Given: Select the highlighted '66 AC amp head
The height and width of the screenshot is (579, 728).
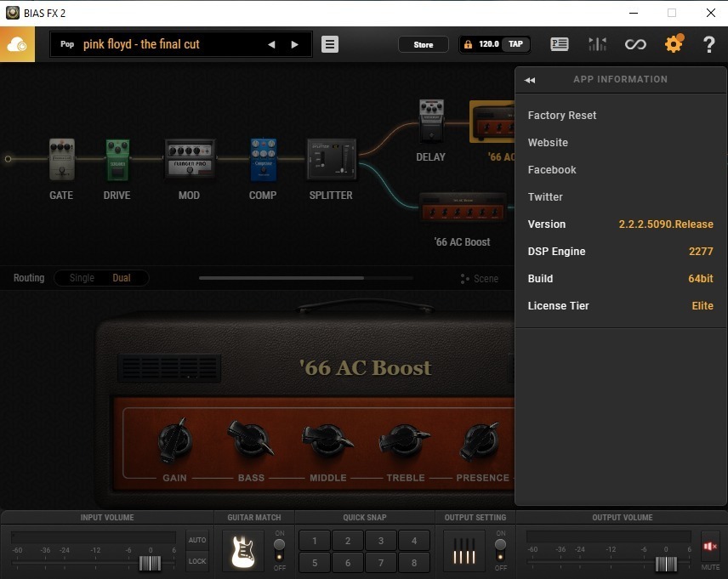Looking at the screenshot, I should tap(492, 122).
